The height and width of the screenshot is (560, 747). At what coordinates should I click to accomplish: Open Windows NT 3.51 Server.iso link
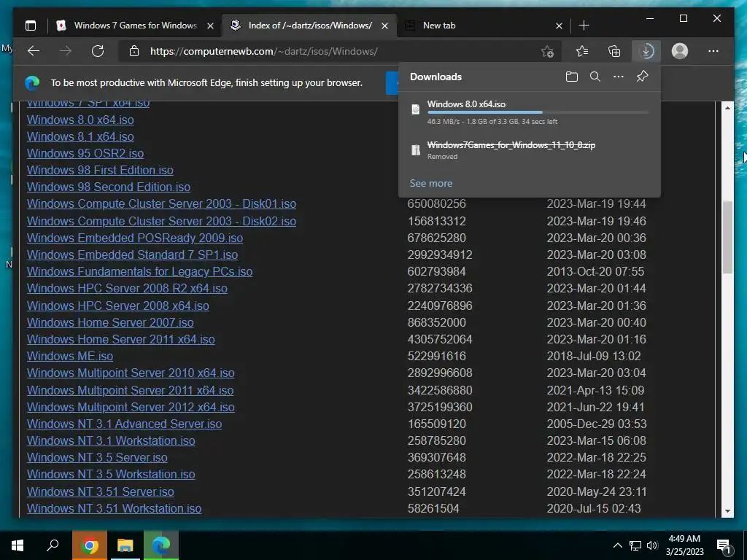[101, 492]
